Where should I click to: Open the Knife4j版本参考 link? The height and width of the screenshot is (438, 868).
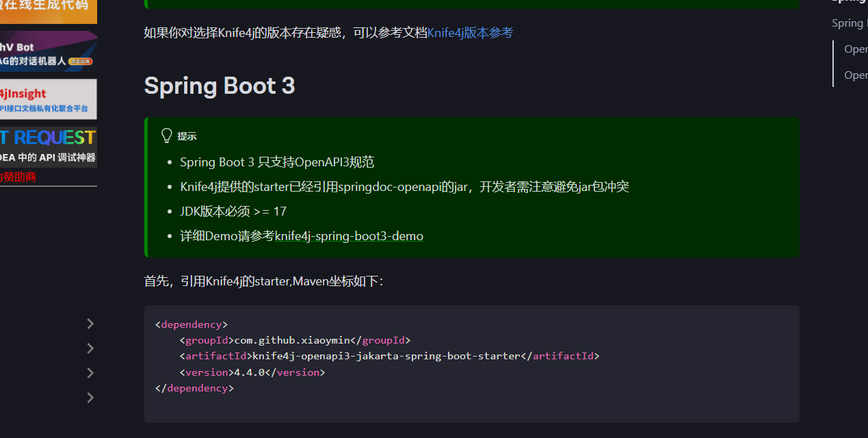tap(470, 32)
